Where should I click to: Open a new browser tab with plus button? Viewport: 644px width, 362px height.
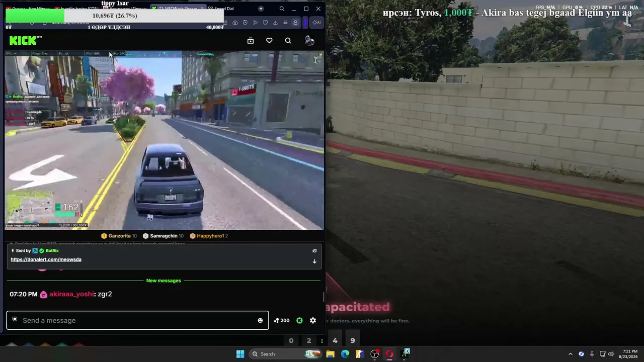tap(261, 9)
